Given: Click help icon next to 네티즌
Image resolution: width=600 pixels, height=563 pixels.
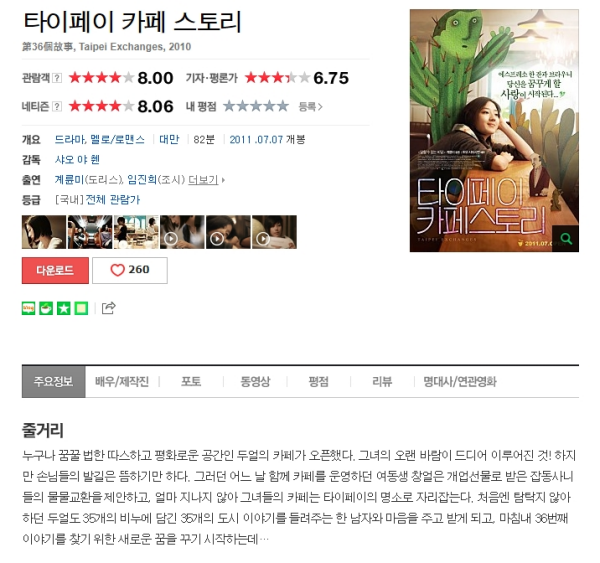Looking at the screenshot, I should coord(57,106).
